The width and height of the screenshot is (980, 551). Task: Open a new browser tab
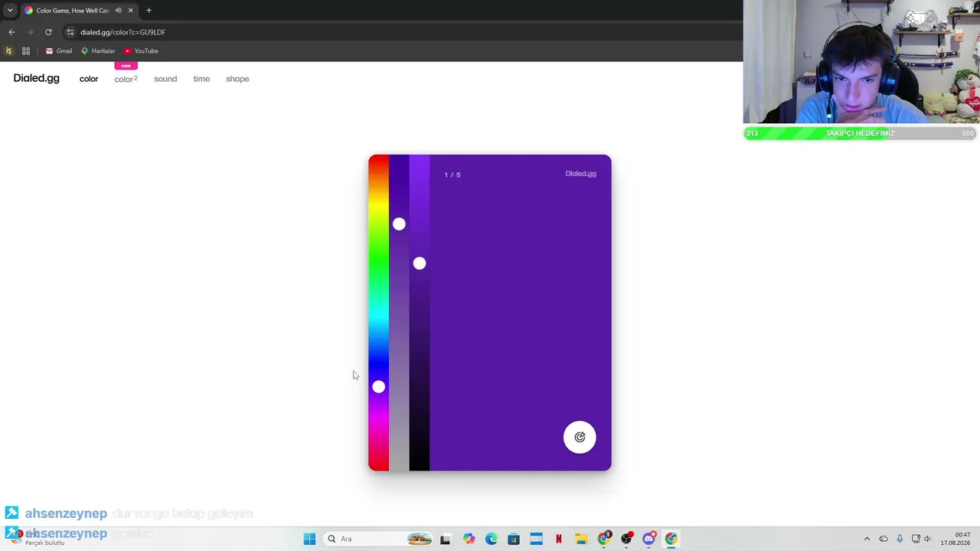pos(149,11)
